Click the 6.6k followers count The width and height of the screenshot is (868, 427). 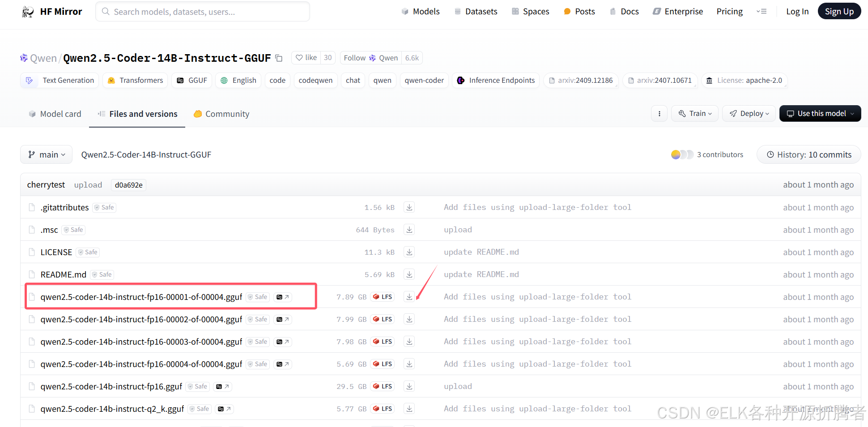point(412,58)
